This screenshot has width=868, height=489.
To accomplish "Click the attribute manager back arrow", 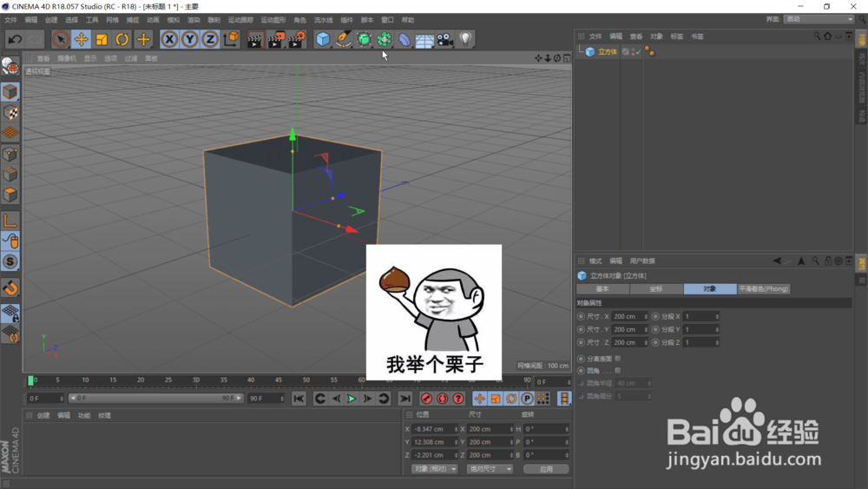I will (x=777, y=261).
